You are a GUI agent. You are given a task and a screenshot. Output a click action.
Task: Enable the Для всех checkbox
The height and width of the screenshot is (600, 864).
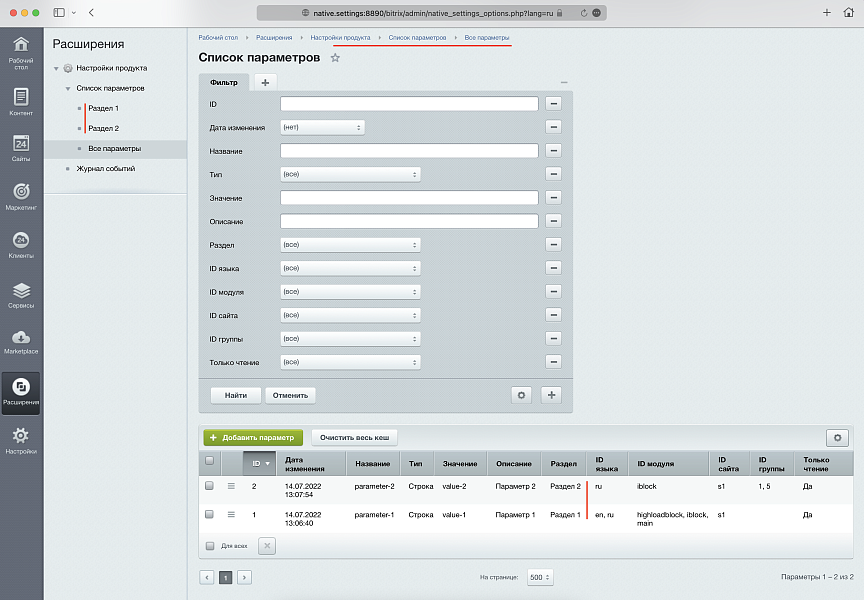coord(209,546)
